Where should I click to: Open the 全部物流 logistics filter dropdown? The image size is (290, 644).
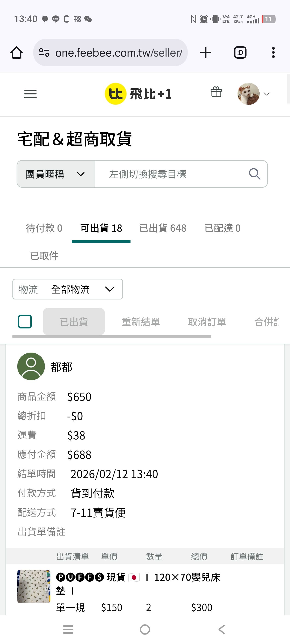(x=68, y=289)
